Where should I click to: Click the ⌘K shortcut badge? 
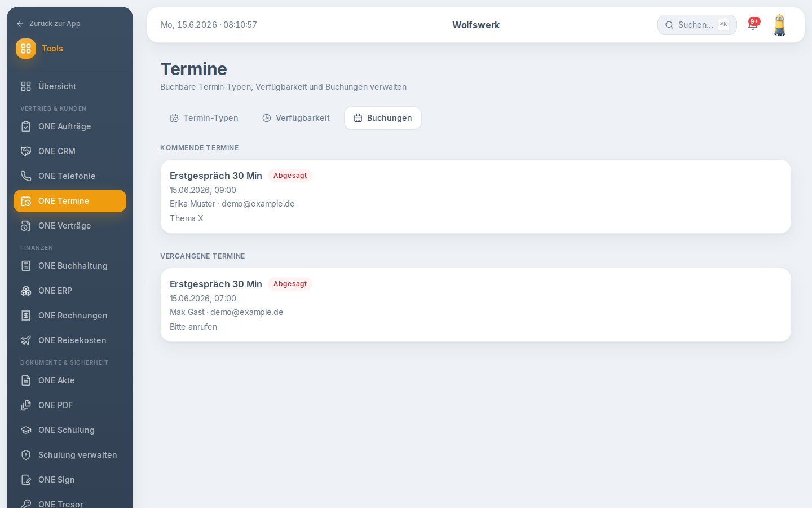[x=723, y=25]
